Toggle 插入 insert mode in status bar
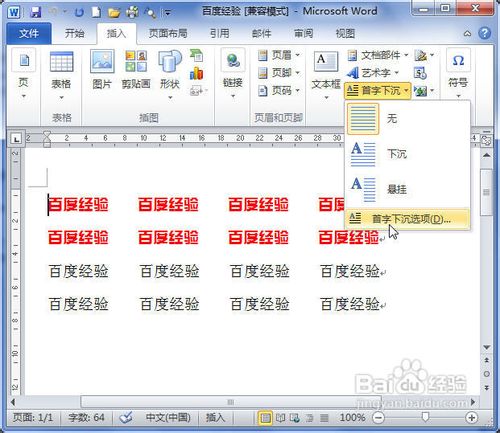Screen dimensions: 500x433 (x=215, y=418)
